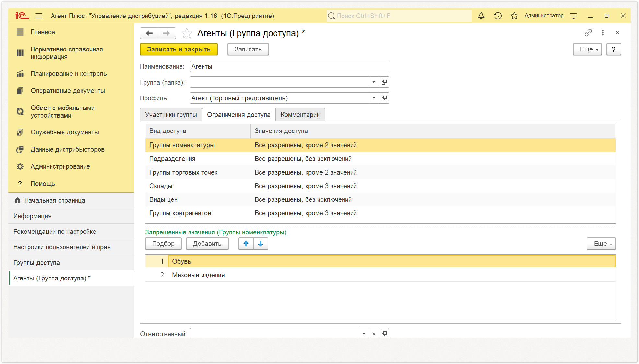Select Виды цен access row

pos(380,199)
